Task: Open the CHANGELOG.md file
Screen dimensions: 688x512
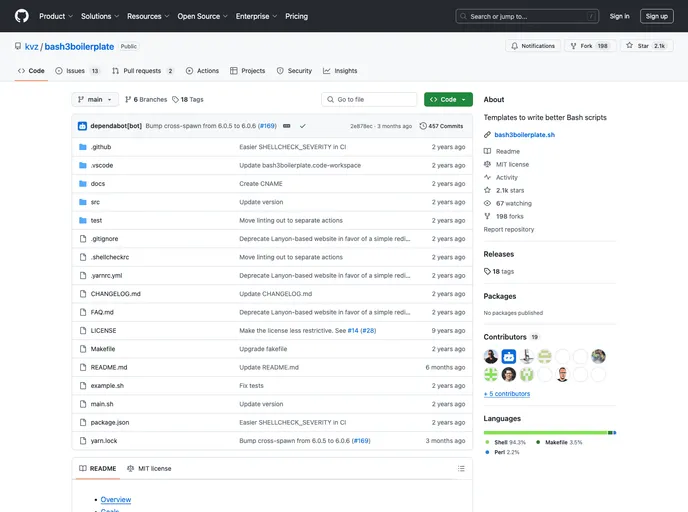Action: tap(115, 294)
